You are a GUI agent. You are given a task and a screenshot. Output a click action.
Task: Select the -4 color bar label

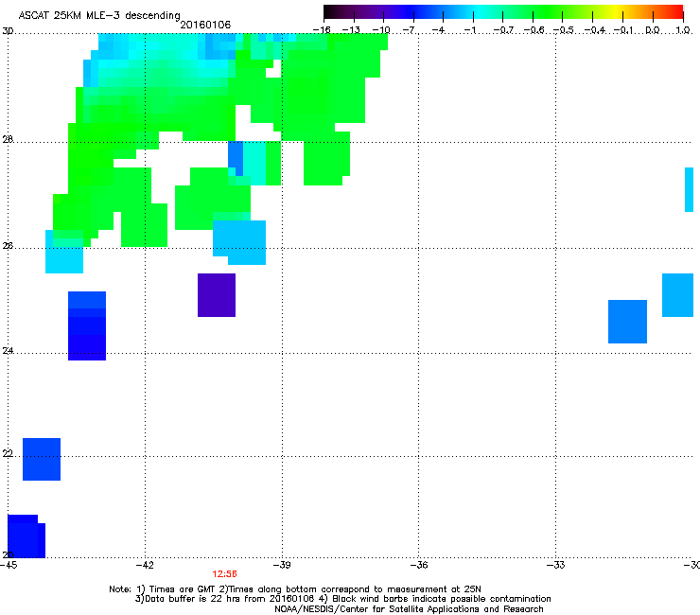tap(440, 30)
